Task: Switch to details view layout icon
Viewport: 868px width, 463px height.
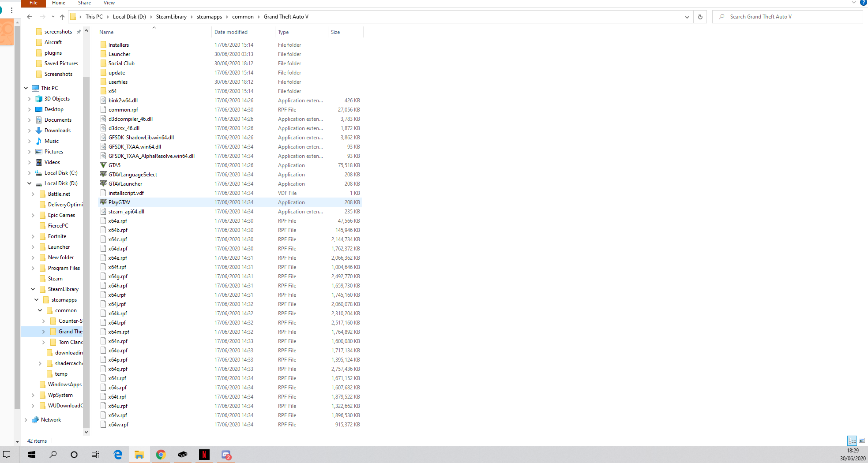Action: pos(852,441)
